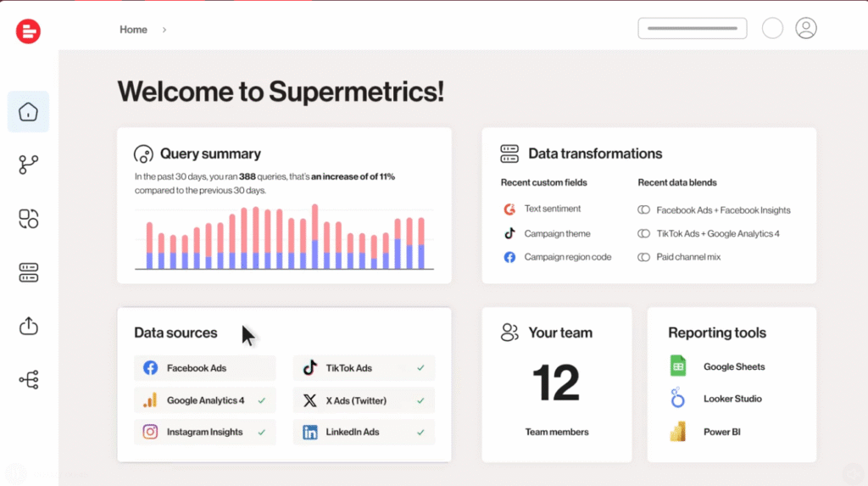Go to Home breadcrumb

pos(133,30)
